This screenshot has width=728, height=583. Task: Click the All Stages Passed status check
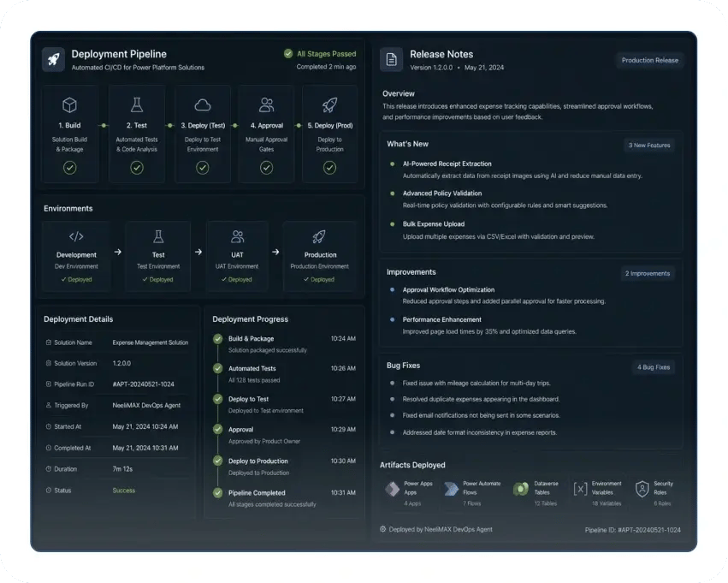pos(287,53)
